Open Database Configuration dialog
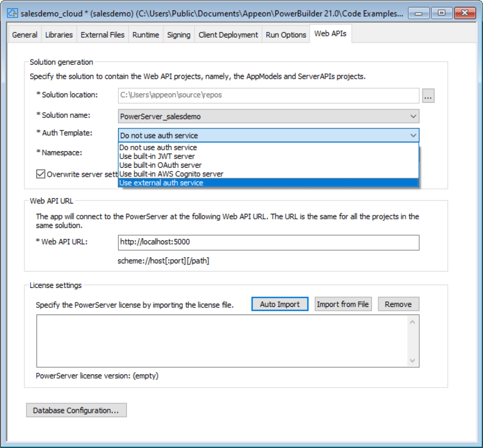 76,410
